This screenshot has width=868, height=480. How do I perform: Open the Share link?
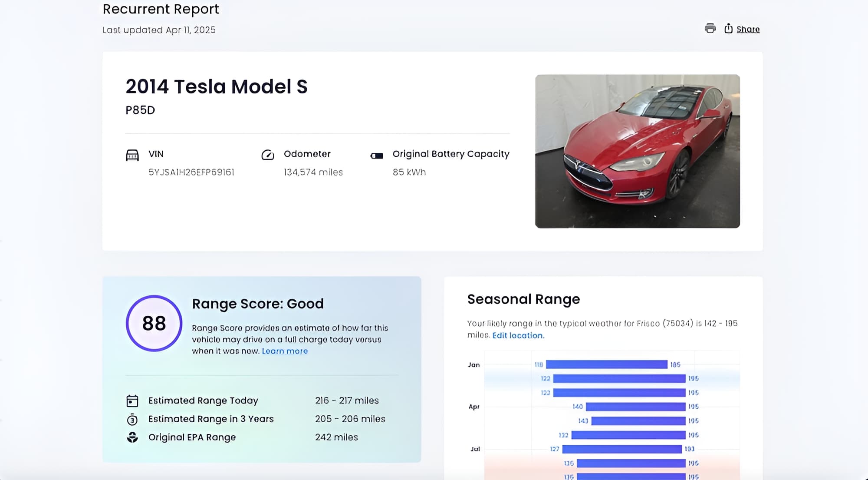tap(748, 29)
